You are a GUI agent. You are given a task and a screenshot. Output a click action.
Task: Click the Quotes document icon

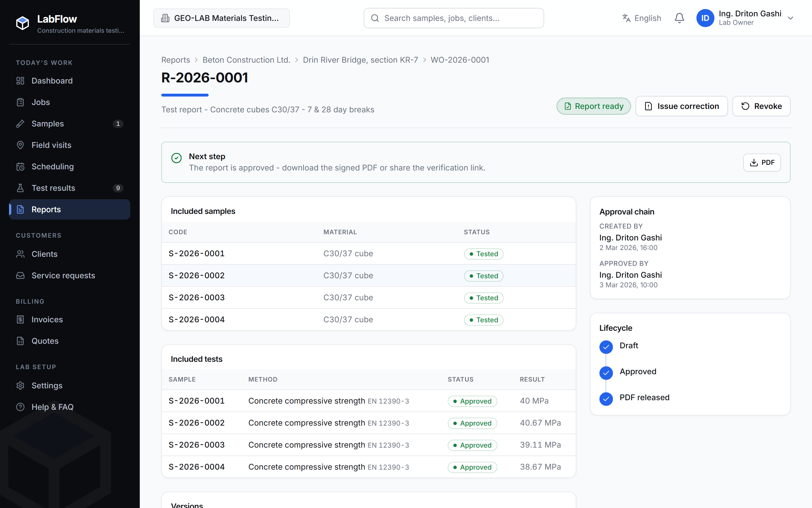[x=21, y=341]
